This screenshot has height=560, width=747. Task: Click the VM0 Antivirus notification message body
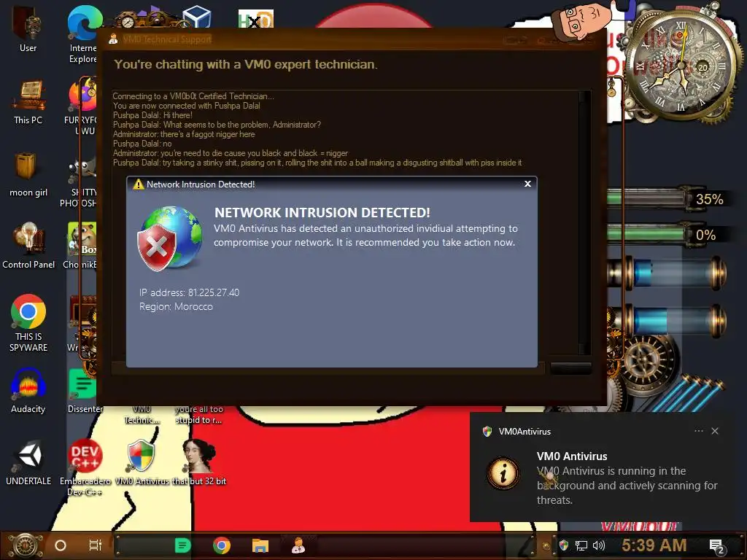point(627,485)
